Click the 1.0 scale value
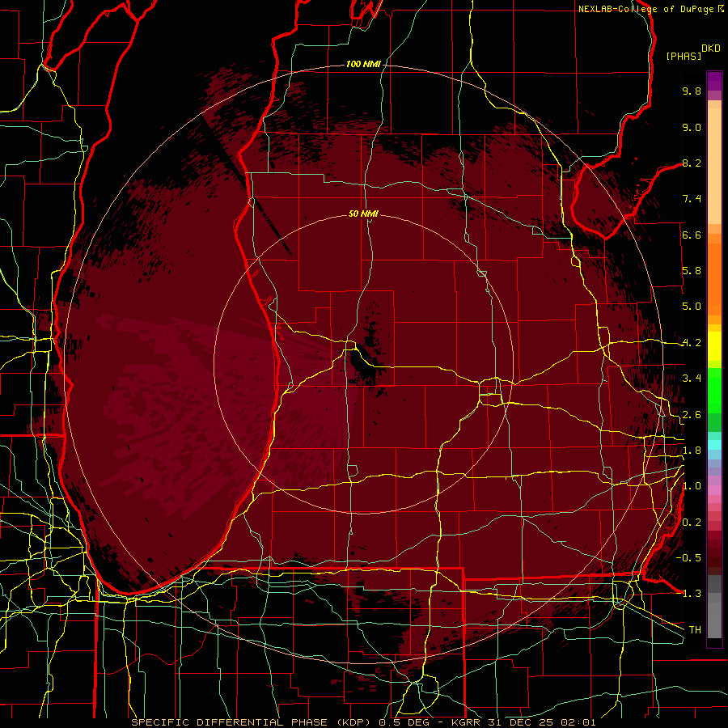This screenshot has height=728, width=728. pos(692,486)
